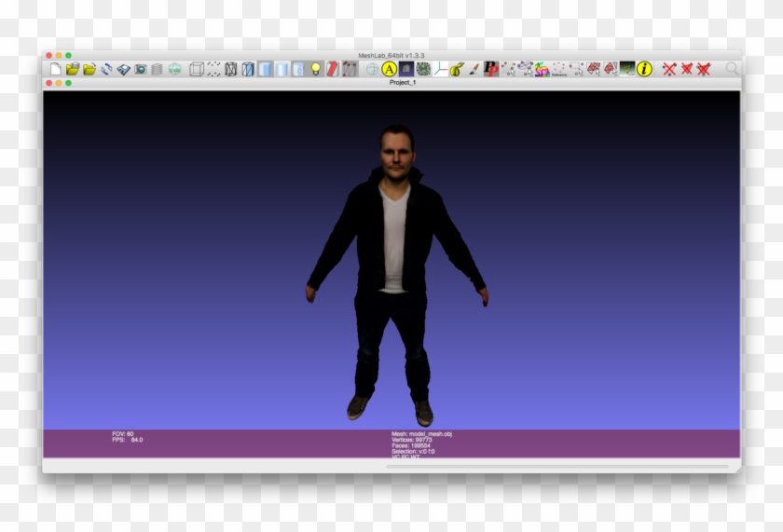Open the PP pick points tool
Screen dimensions: 783x532
tap(491, 69)
